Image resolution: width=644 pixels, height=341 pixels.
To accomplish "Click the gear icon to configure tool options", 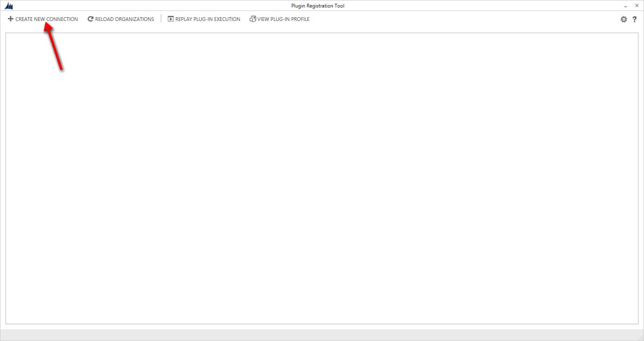I will [624, 19].
